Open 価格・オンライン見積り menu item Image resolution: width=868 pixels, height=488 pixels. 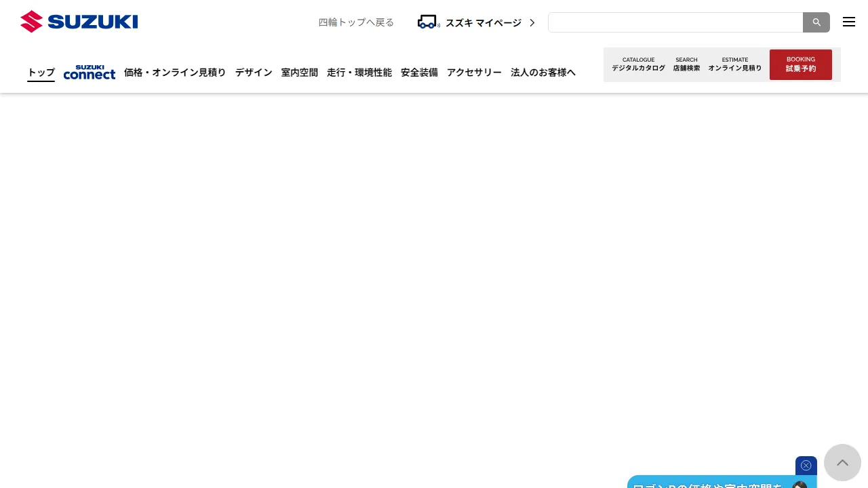tap(175, 73)
